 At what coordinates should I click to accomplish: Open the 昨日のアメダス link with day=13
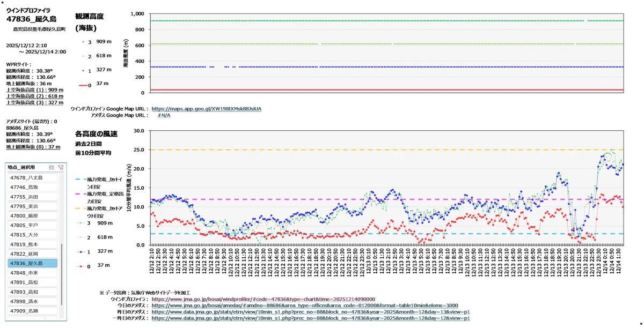click(x=311, y=312)
